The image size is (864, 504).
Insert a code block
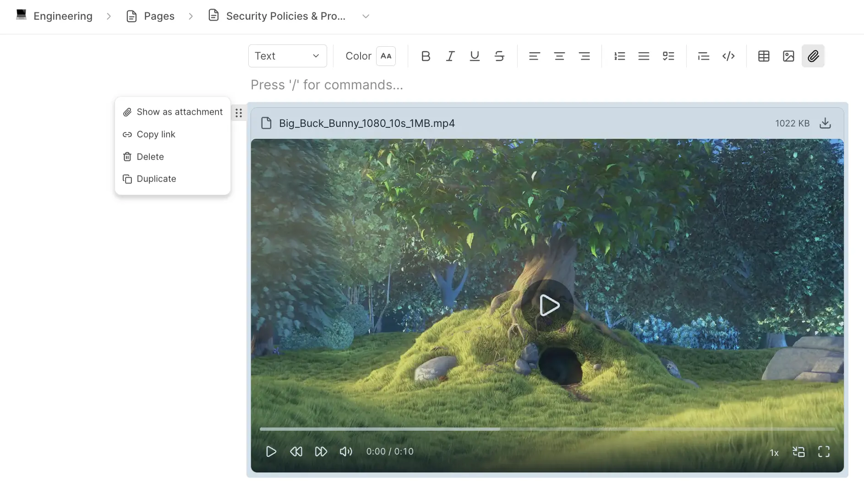728,56
